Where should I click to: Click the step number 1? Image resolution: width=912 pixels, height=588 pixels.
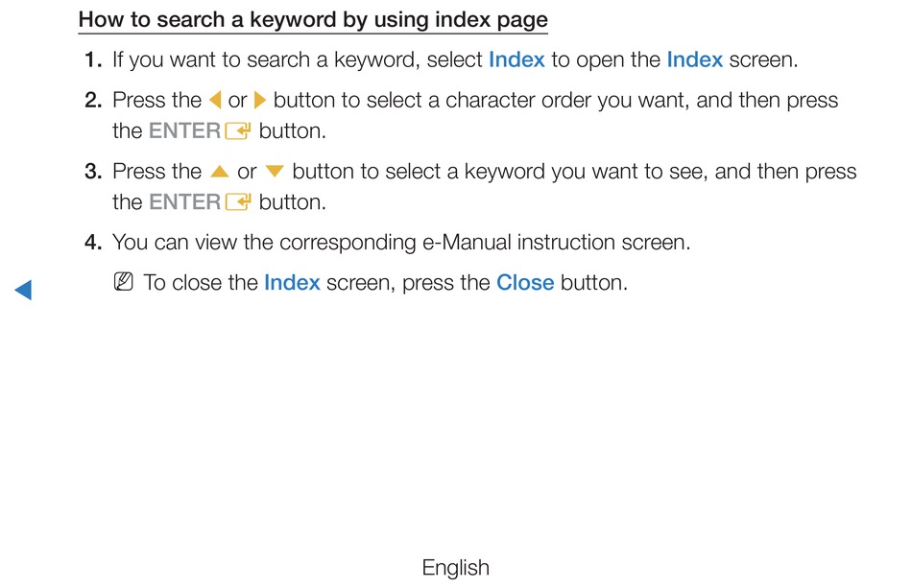[x=93, y=59]
